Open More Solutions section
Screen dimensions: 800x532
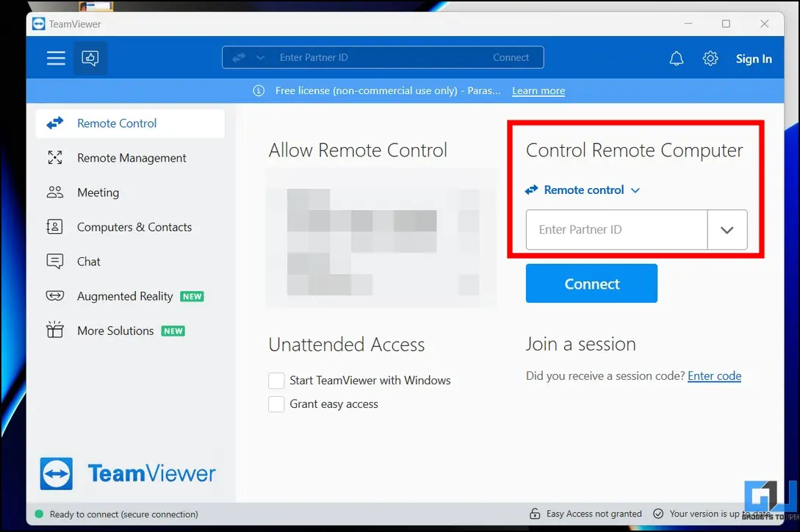coord(130,331)
